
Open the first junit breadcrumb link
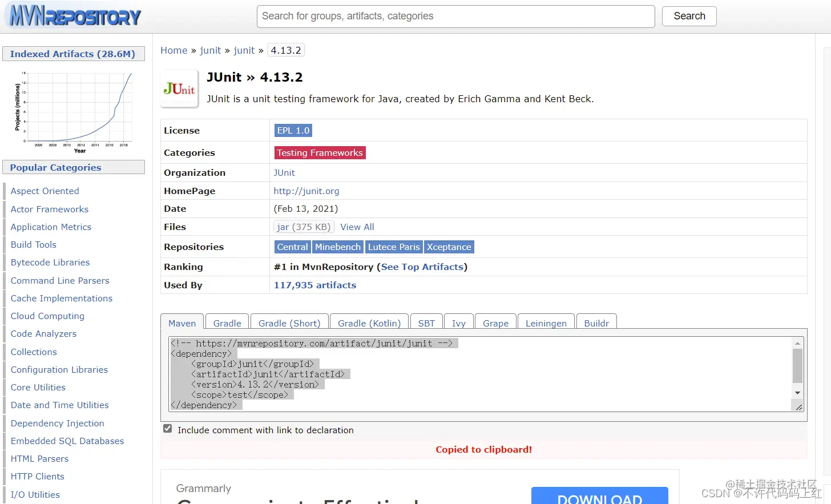point(210,50)
